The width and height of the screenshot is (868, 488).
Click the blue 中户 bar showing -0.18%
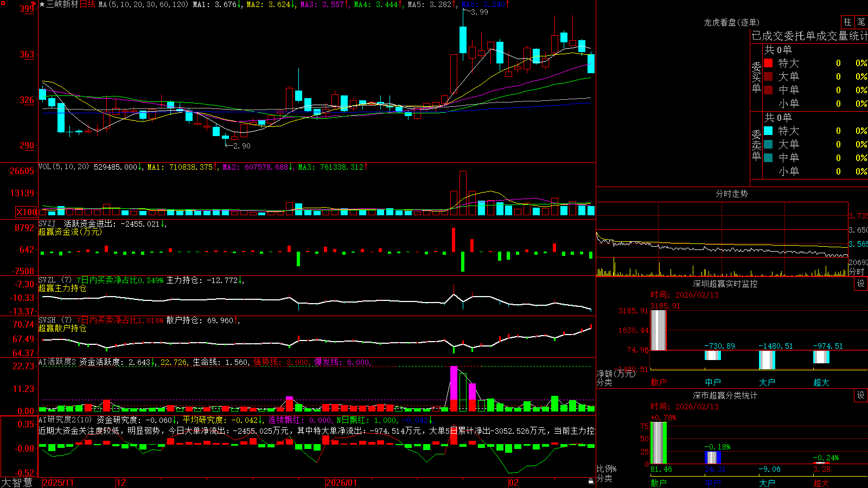pos(712,457)
